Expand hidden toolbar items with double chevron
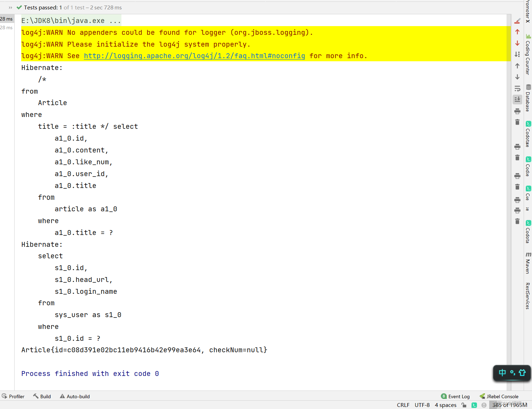This screenshot has height=409, width=532. point(10,7)
